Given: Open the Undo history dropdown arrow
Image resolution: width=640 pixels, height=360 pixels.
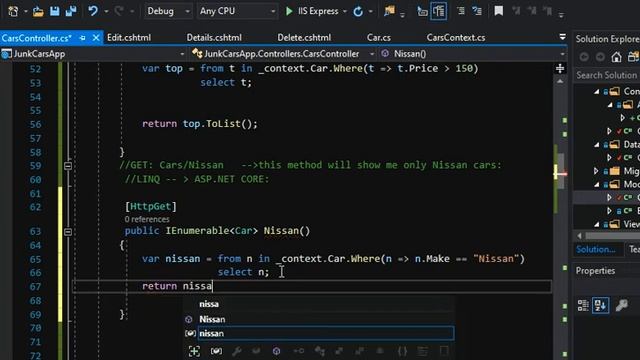Looking at the screenshot, I should coord(106,11).
